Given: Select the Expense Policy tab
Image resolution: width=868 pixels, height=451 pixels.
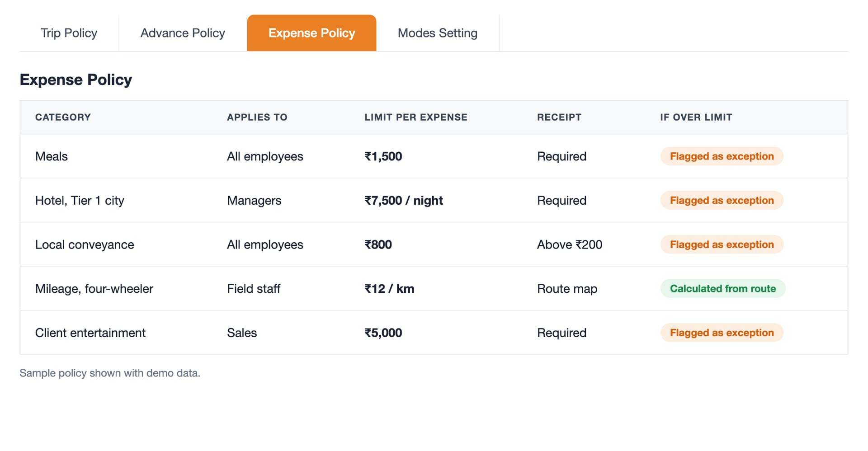Looking at the screenshot, I should (311, 33).
